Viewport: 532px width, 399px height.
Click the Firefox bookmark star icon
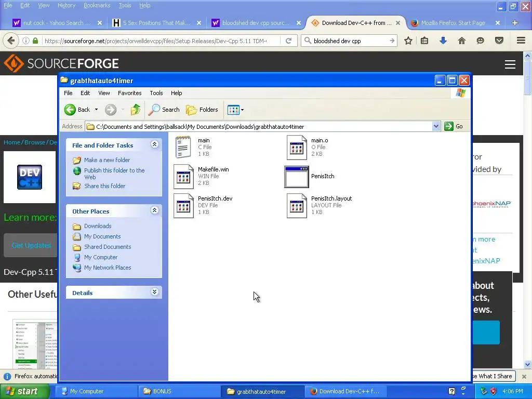pos(408,41)
